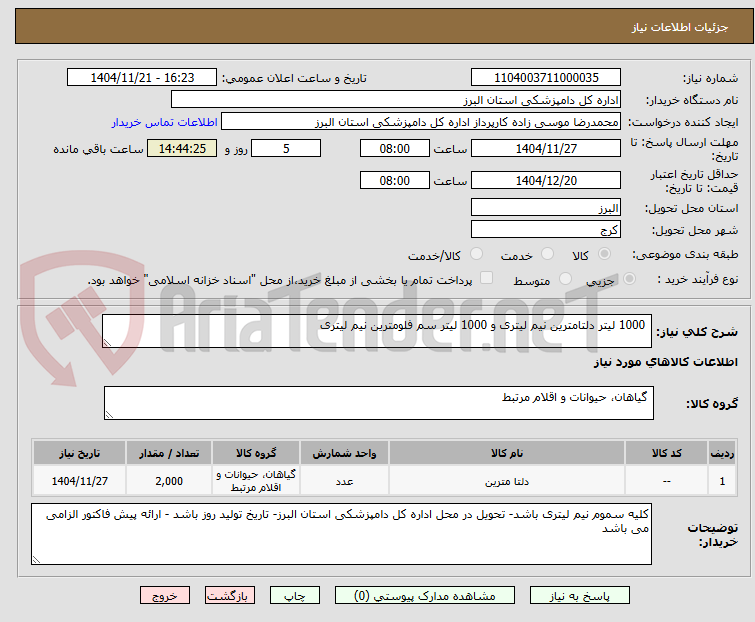Click the بازگشت back button
The image size is (755, 622).
230,596
